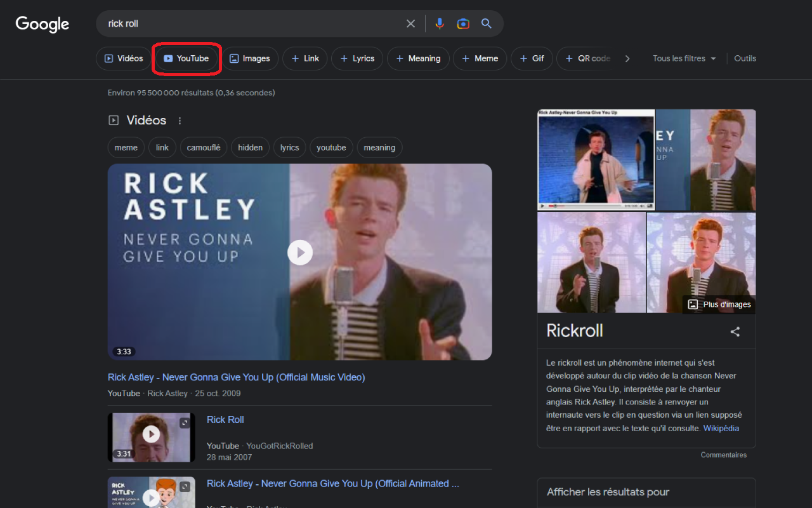Add the Lyrics refinement chip
The image size is (812, 508).
tap(357, 58)
